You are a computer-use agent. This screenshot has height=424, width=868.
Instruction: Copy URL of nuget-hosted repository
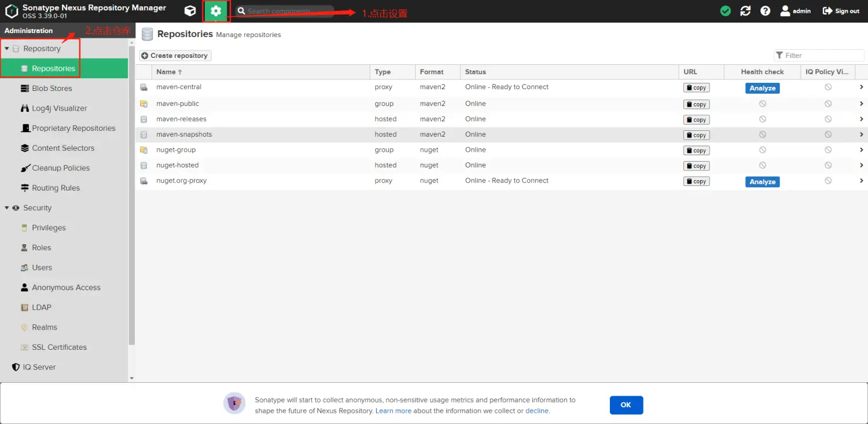tap(696, 166)
